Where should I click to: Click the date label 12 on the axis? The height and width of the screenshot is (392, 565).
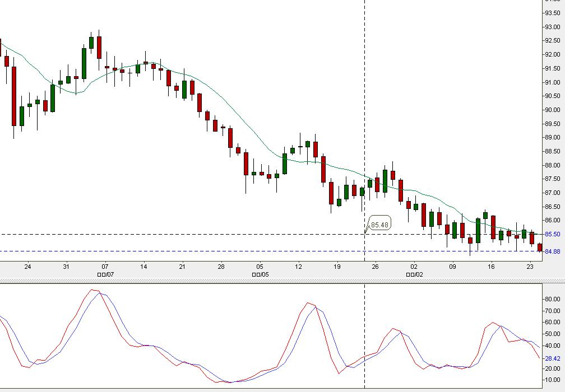pyautogui.click(x=298, y=267)
